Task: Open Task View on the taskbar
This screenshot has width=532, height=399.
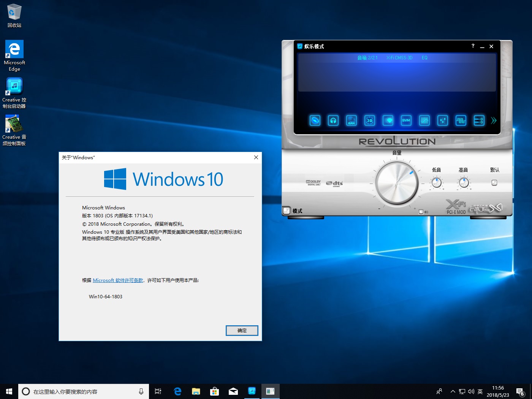Action: tap(158, 391)
